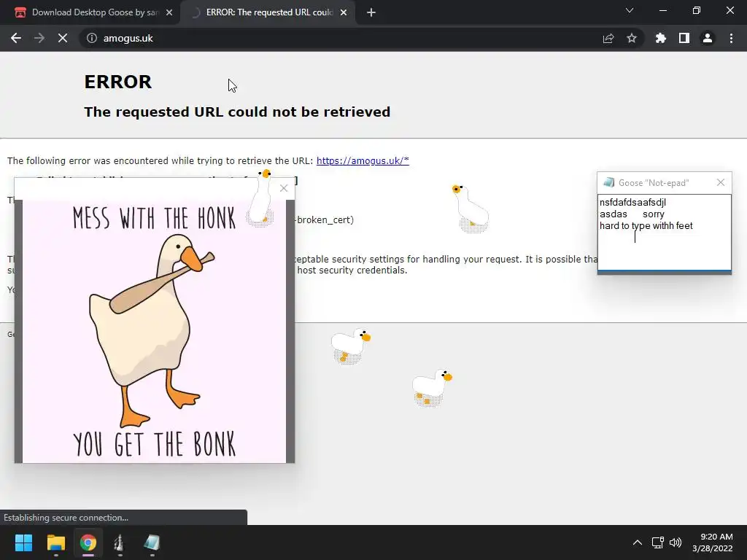Close the Goose Not-epad window
Screen dimensions: 747x560
coord(721,182)
